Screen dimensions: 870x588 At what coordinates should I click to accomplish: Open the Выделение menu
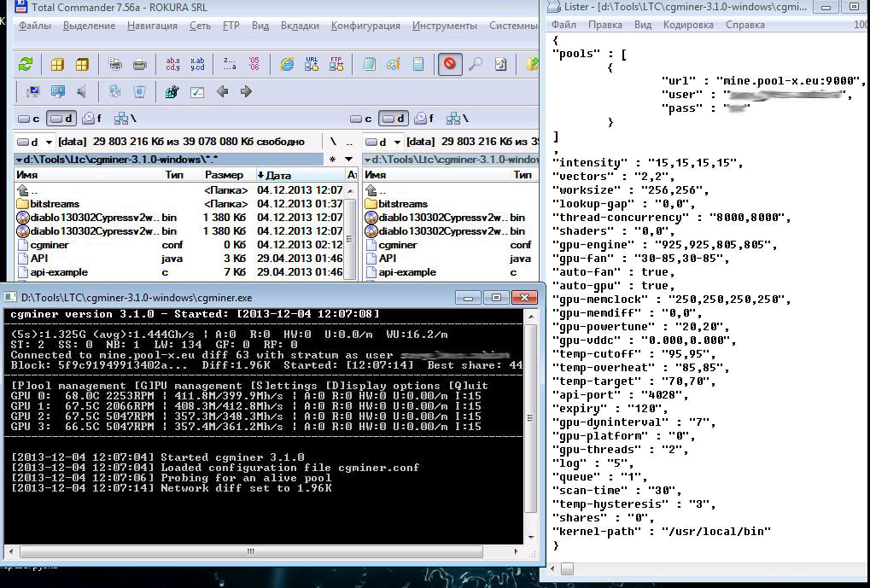[90, 26]
